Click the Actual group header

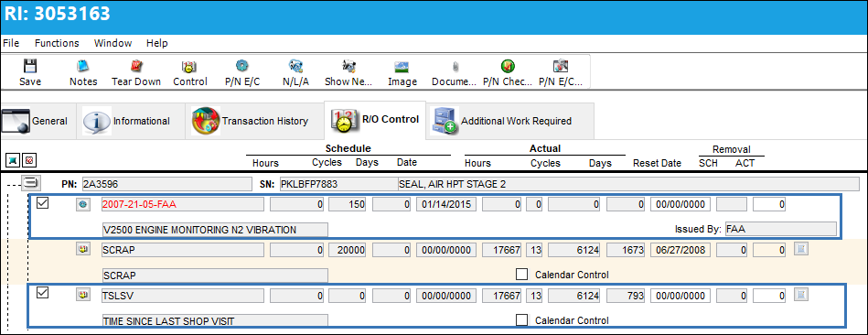click(x=545, y=148)
